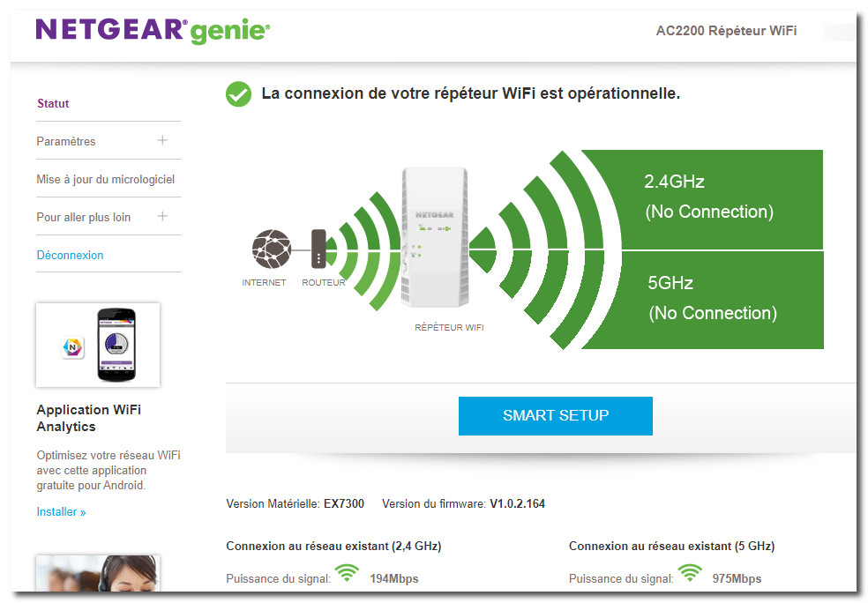Click the AC2200 Répéteur WiFi title
Image resolution: width=868 pixels, height=603 pixels.
pos(726,31)
